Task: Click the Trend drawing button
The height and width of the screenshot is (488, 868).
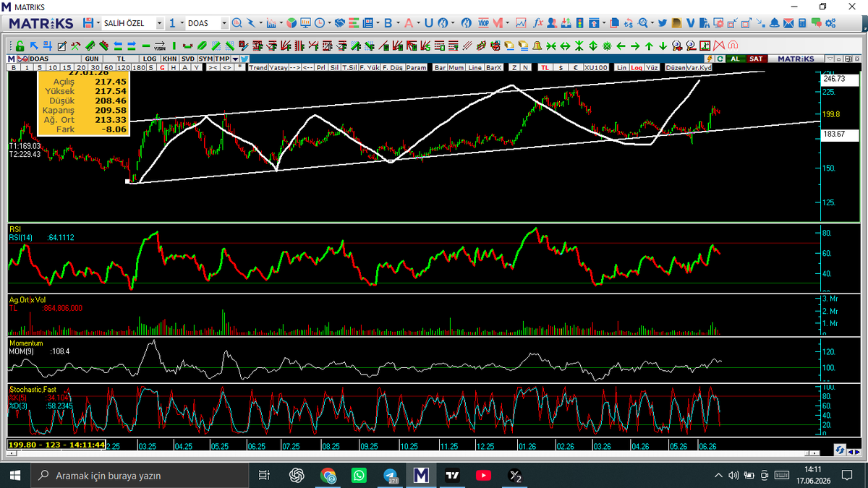Action: point(258,67)
